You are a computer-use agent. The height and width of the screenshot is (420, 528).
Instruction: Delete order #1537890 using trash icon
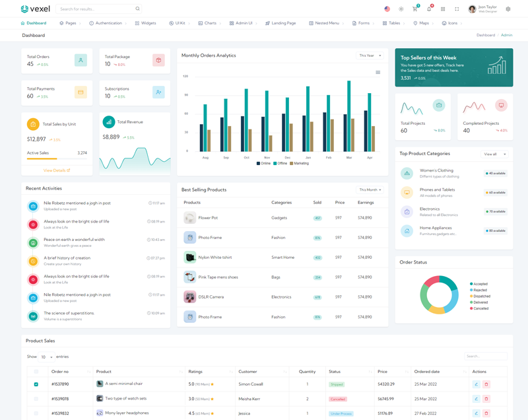point(486,384)
